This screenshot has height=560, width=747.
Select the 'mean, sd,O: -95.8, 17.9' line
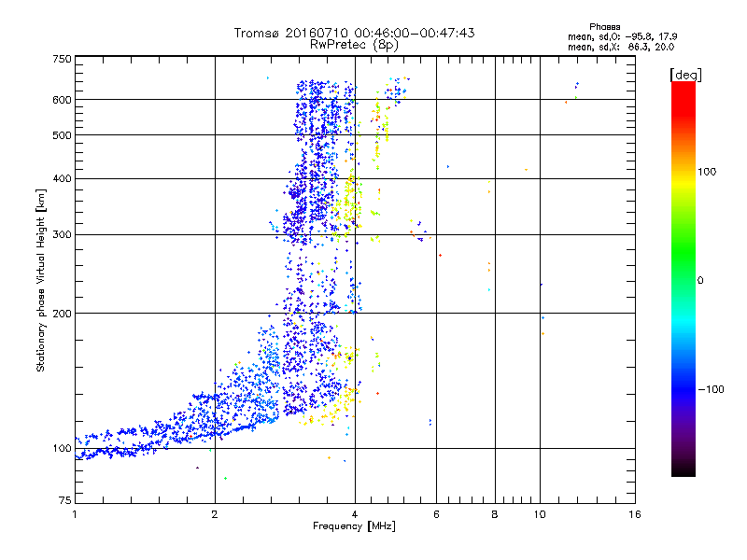(x=622, y=36)
